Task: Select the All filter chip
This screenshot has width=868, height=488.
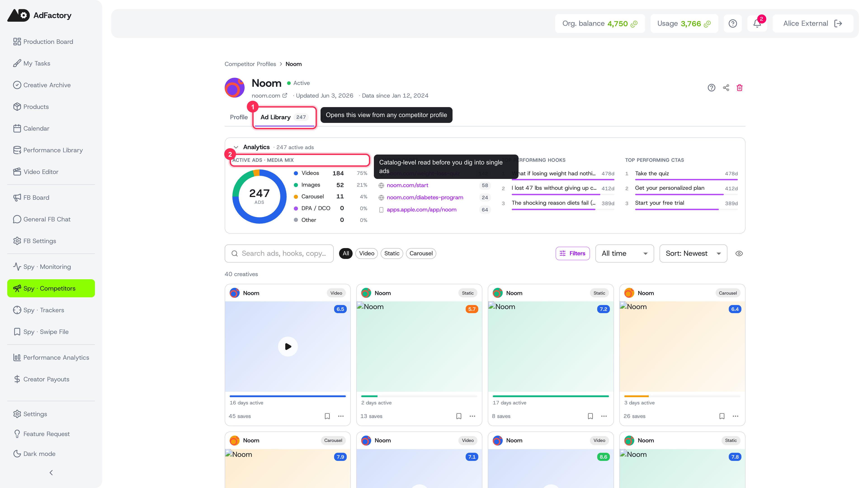Action: click(346, 253)
